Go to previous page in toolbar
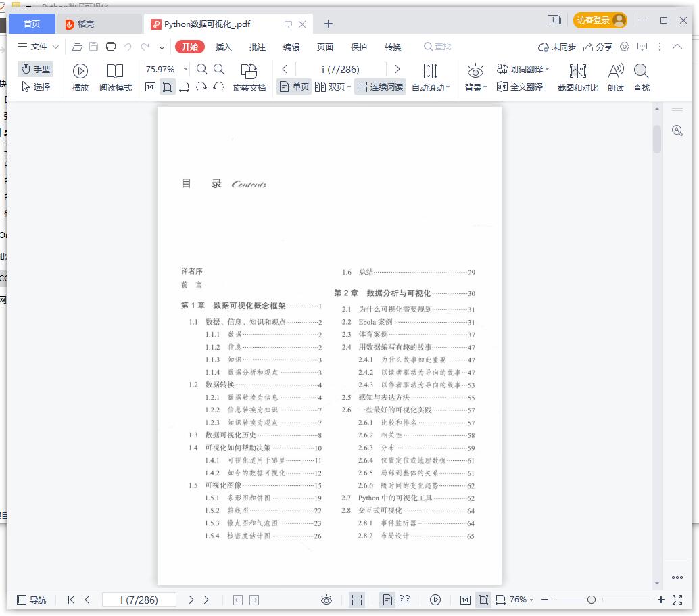This screenshot has height=616, width=699. point(285,69)
